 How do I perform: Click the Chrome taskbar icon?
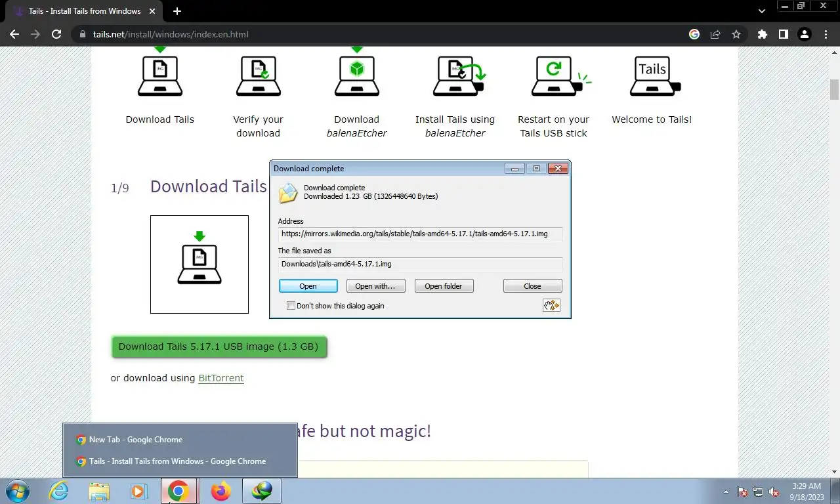coord(178,491)
